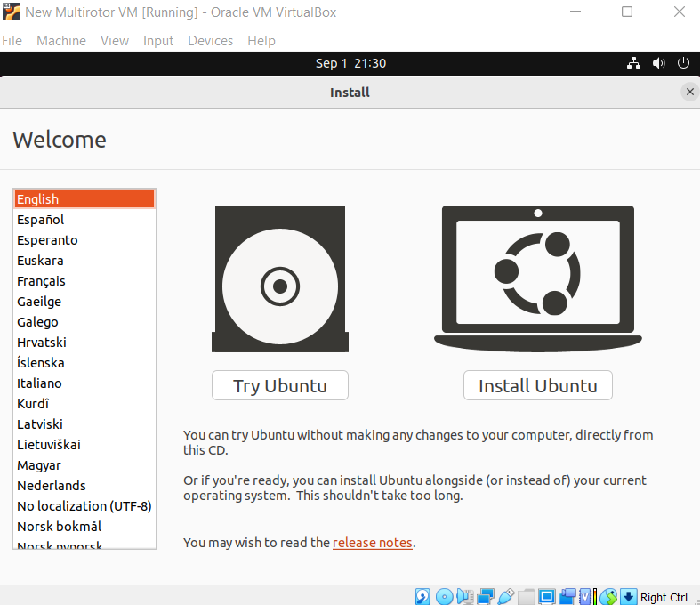
Task: Select English in the language list
Action: (x=84, y=199)
